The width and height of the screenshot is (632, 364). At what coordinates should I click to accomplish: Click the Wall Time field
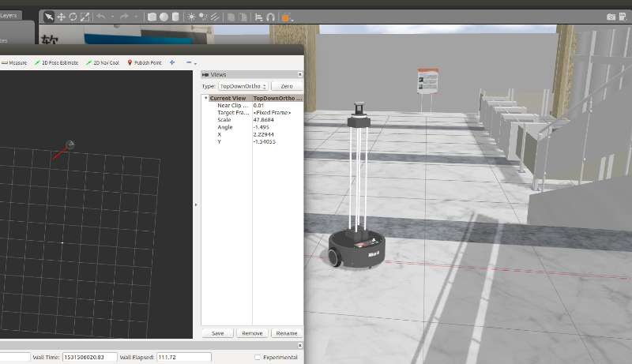pos(89,357)
